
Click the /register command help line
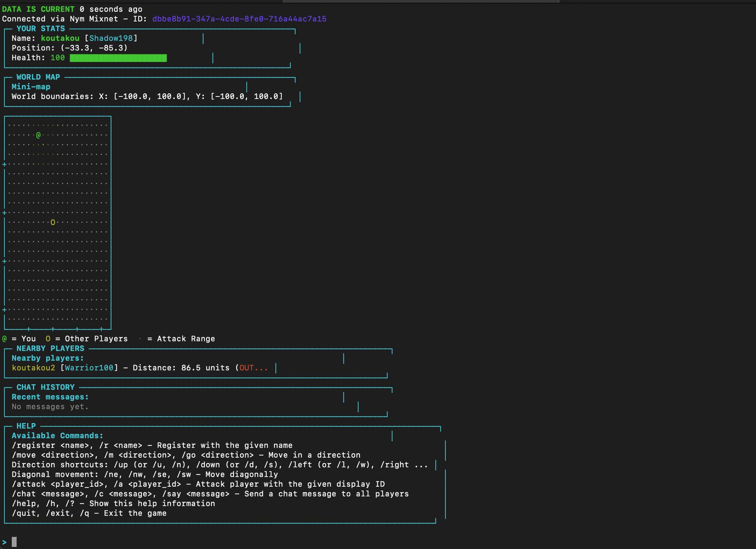click(152, 445)
